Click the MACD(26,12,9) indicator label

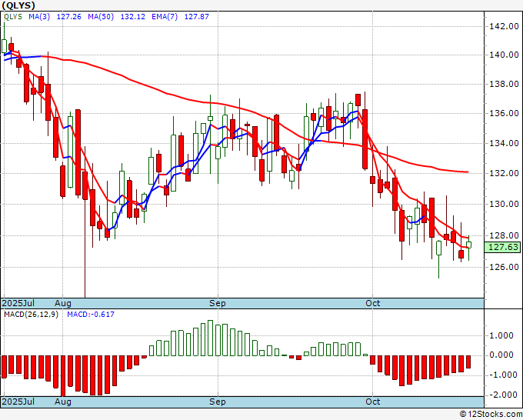(31, 315)
